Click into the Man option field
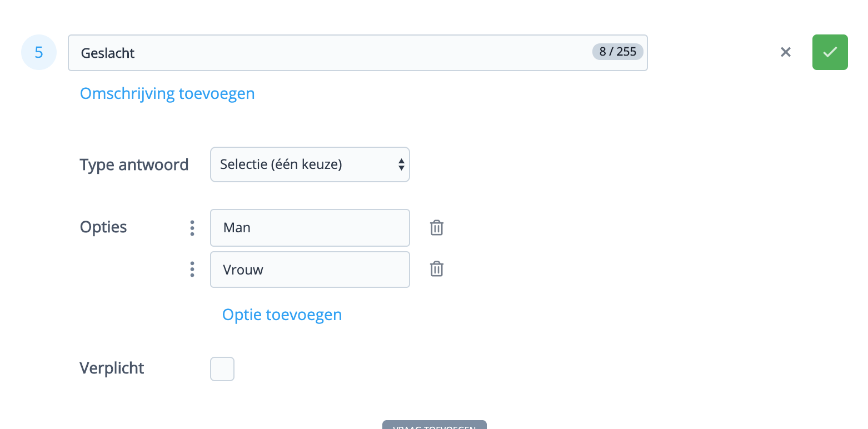The image size is (868, 429). point(310,228)
